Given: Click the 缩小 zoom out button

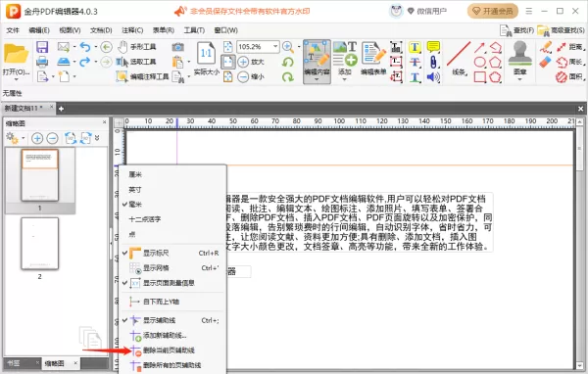Looking at the screenshot, I should pyautogui.click(x=251, y=76).
